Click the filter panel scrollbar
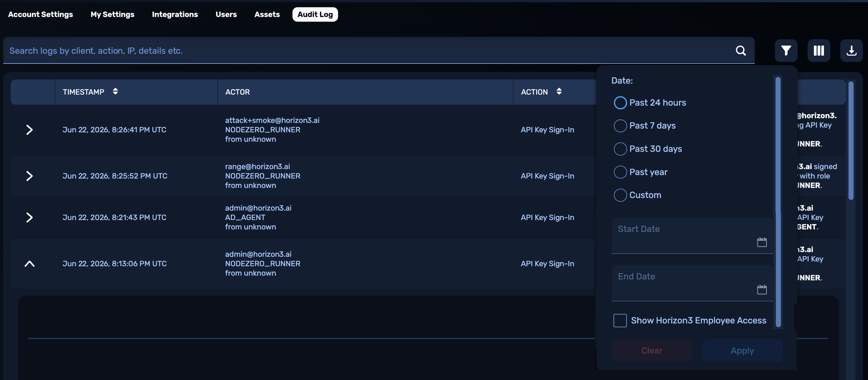The height and width of the screenshot is (380, 868). pos(778,202)
